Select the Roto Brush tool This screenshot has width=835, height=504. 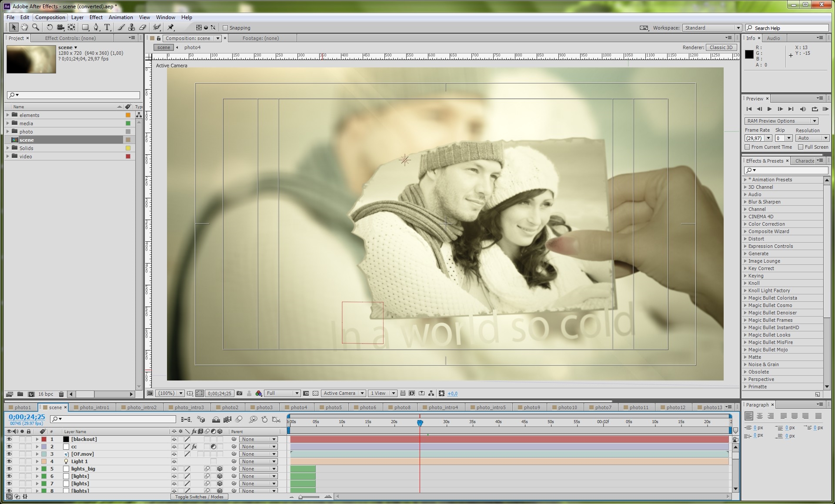157,27
